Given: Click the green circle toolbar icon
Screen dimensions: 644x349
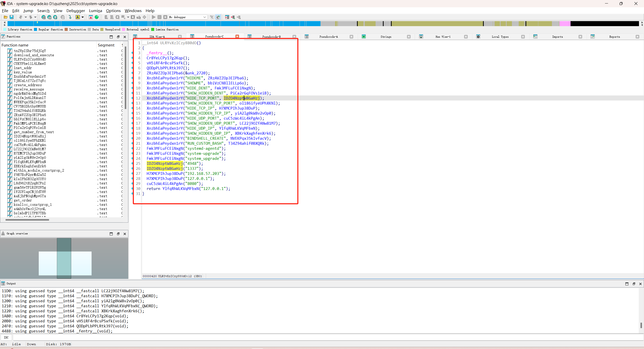Looking at the screenshot, I should pyautogui.click(x=97, y=17).
